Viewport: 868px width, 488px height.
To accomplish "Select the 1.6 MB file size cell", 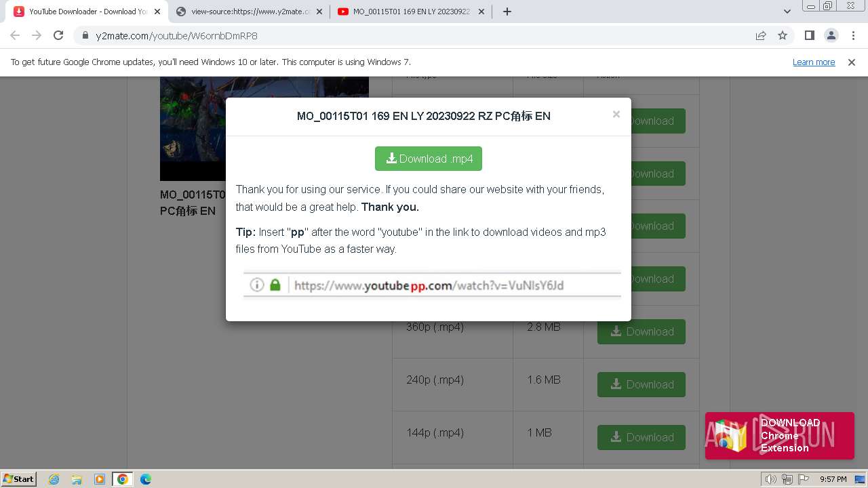I will (x=544, y=380).
